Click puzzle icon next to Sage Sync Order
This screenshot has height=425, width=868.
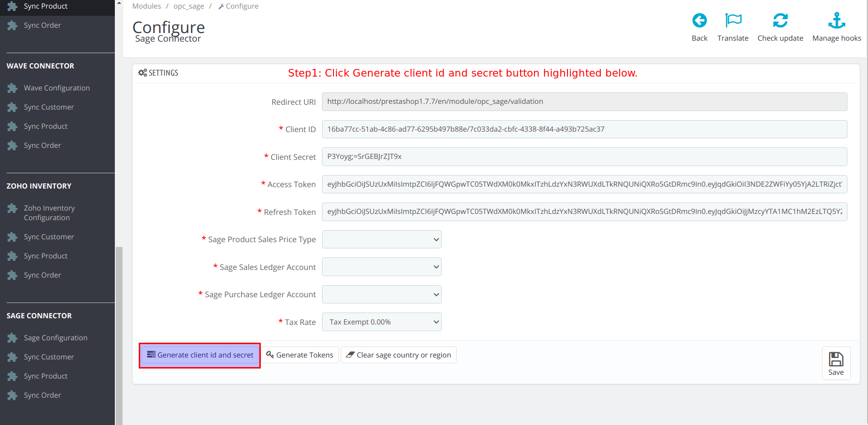point(12,395)
